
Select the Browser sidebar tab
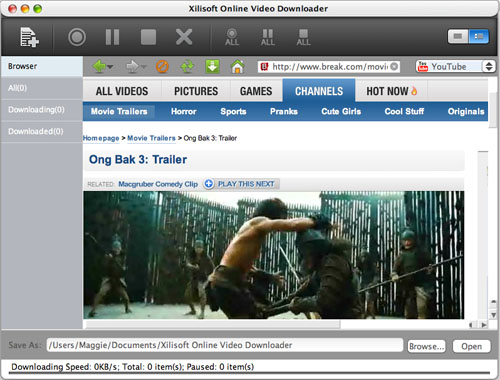coord(42,66)
